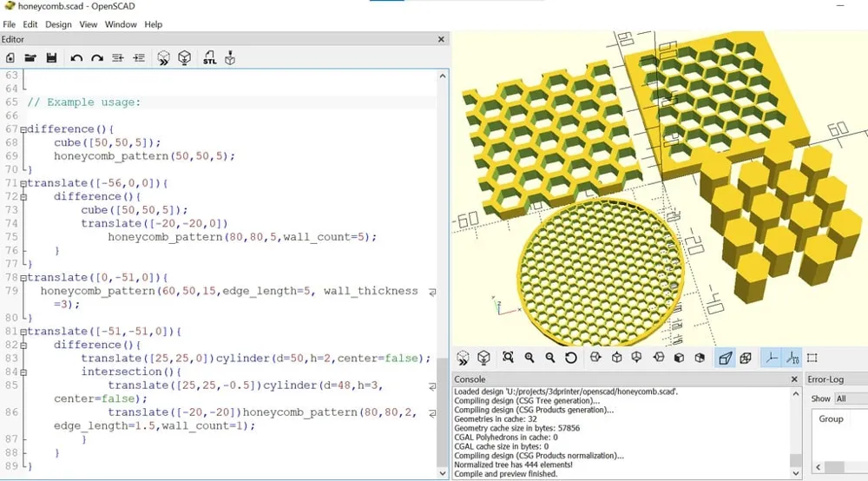The width and height of the screenshot is (868, 481).
Task: Open the Design menu
Action: pos(58,24)
